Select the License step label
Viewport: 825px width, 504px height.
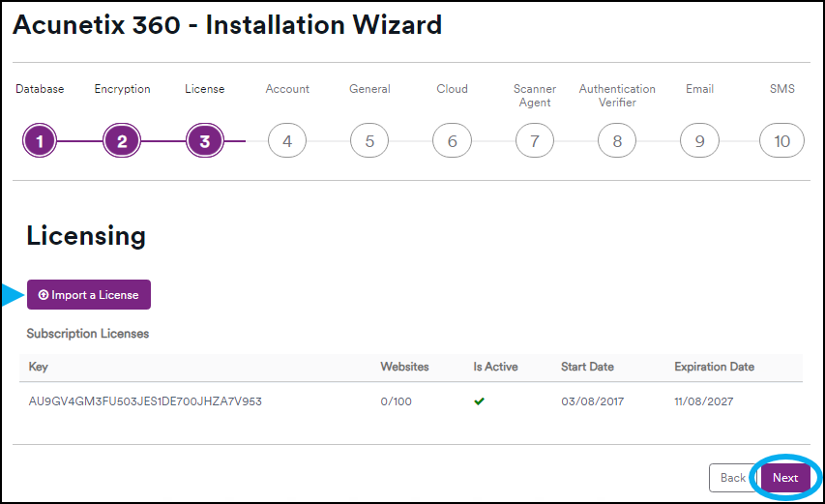(x=205, y=89)
